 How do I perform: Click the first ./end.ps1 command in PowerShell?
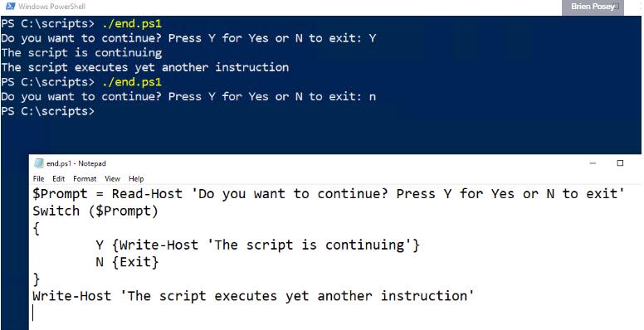coord(132,24)
